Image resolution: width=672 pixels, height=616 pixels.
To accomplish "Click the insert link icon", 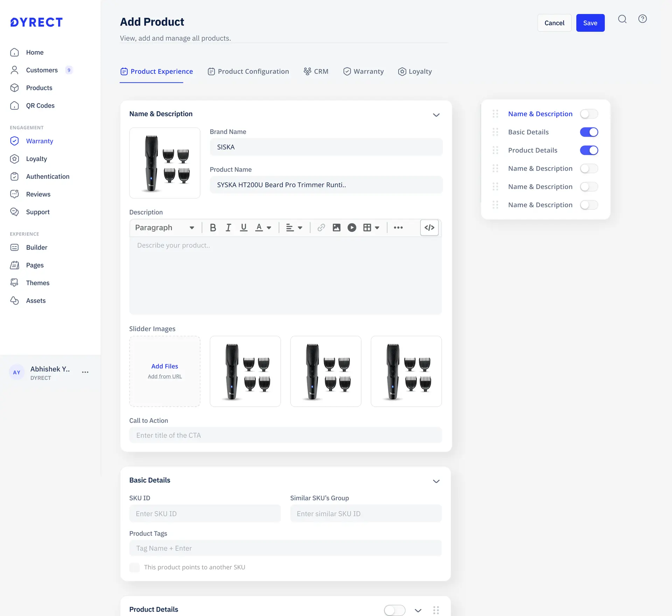I will pos(321,227).
